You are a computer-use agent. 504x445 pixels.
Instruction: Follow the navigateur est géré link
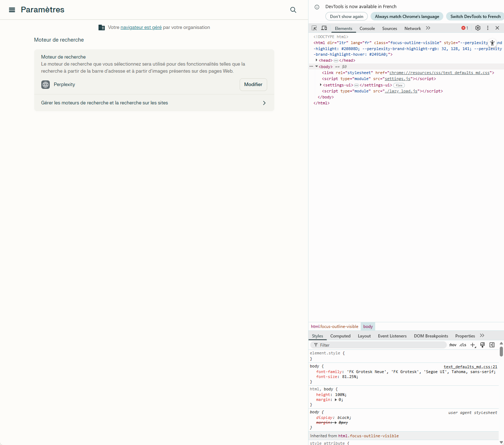click(141, 27)
